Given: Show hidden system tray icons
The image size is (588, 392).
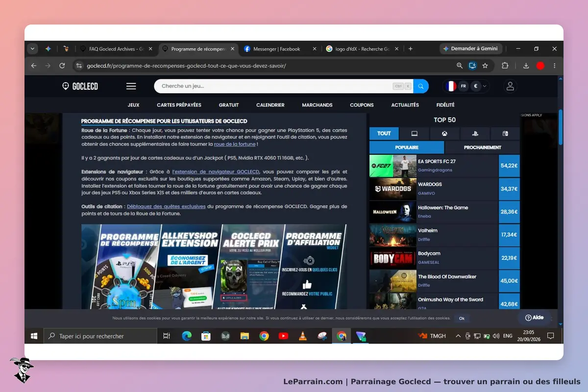Looking at the screenshot, I should pos(458,336).
